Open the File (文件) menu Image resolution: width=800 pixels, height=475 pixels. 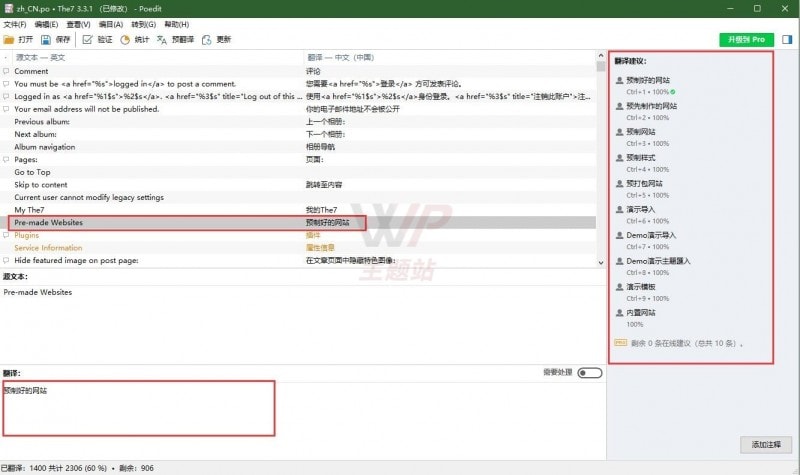14,24
